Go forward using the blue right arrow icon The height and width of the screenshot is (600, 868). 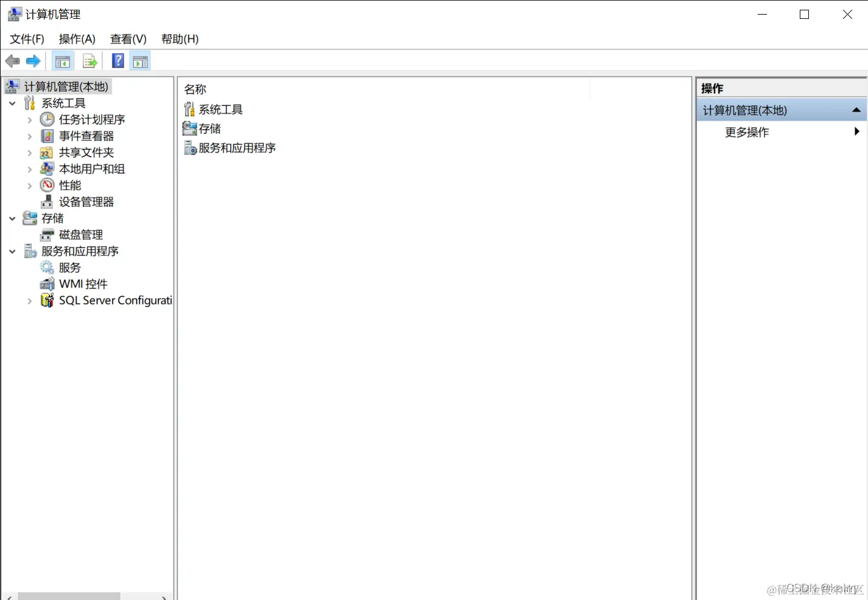34,61
